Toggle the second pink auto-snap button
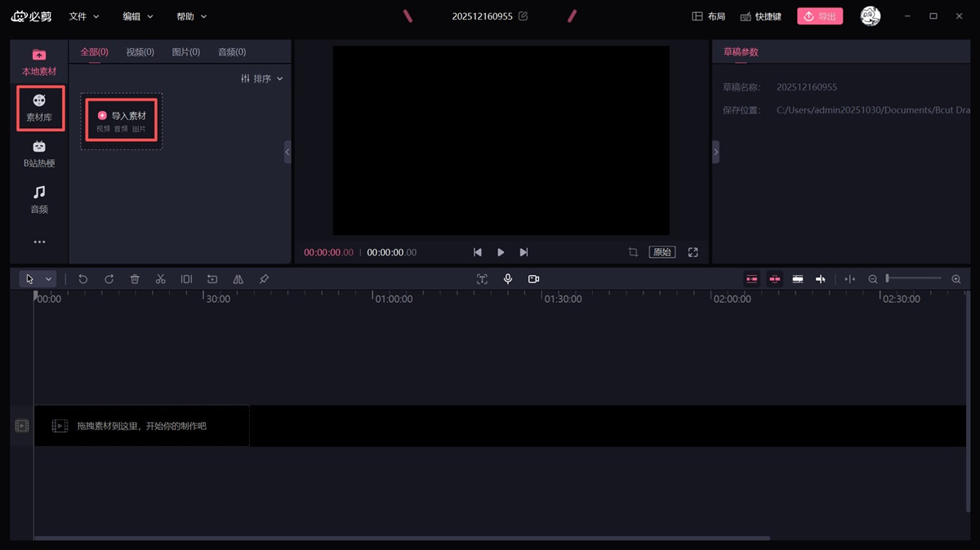Image resolution: width=980 pixels, height=550 pixels. (774, 279)
